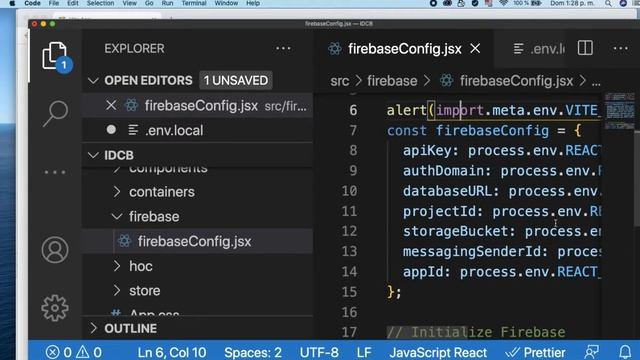Select .env.local in Open Editors
The height and width of the screenshot is (360, 640).
(x=198, y=130)
